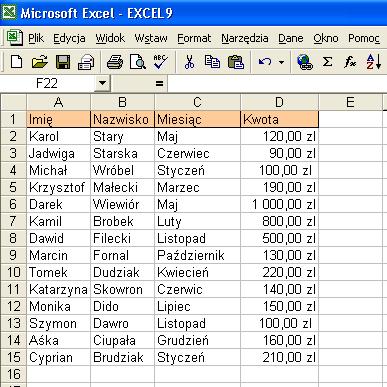
Task: Click the New workbook icon
Action: (16, 62)
